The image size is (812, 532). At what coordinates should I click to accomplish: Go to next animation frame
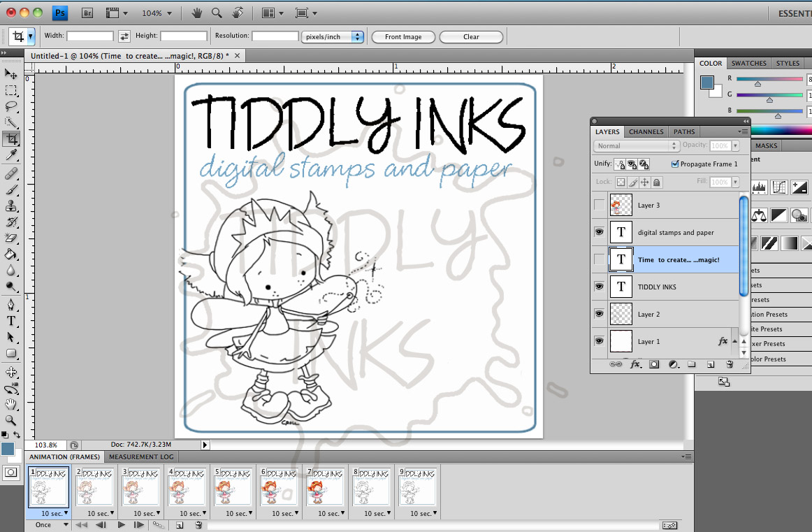pyautogui.click(x=139, y=525)
